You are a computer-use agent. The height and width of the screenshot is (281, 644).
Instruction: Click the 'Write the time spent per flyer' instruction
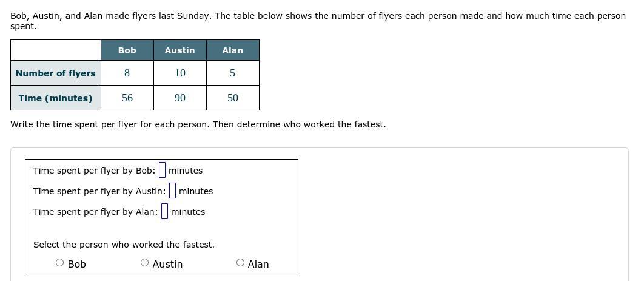(198, 124)
